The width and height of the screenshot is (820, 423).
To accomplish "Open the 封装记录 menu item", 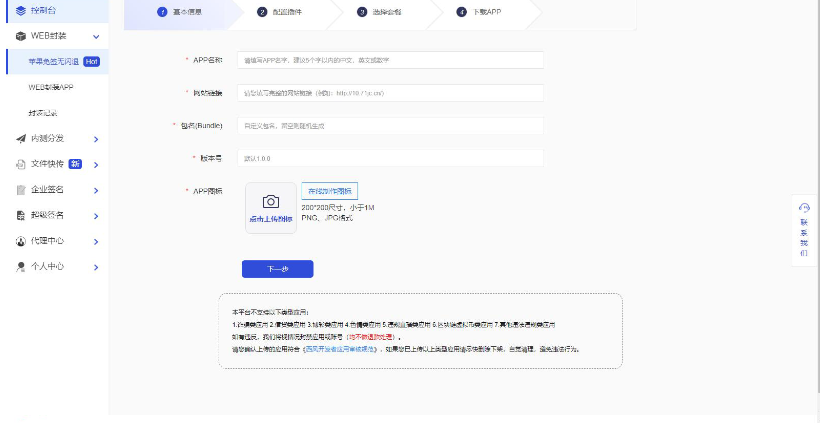I will pyautogui.click(x=44, y=113).
